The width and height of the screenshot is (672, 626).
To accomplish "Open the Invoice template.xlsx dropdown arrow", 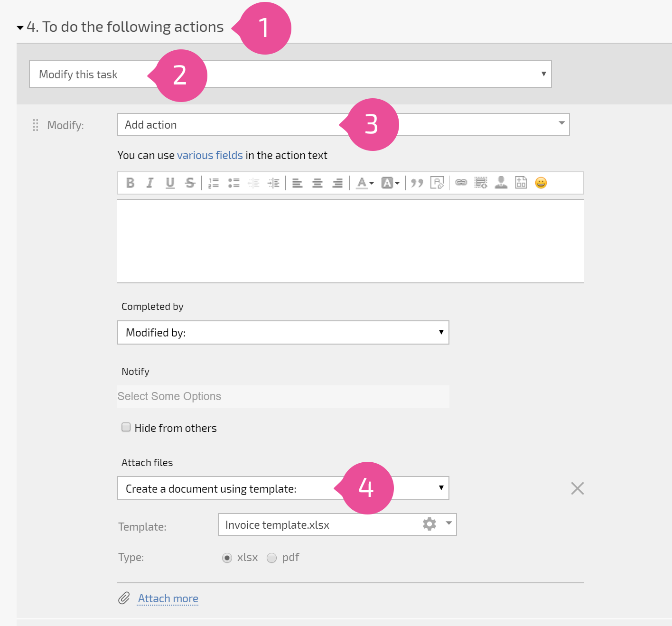I will (x=448, y=523).
